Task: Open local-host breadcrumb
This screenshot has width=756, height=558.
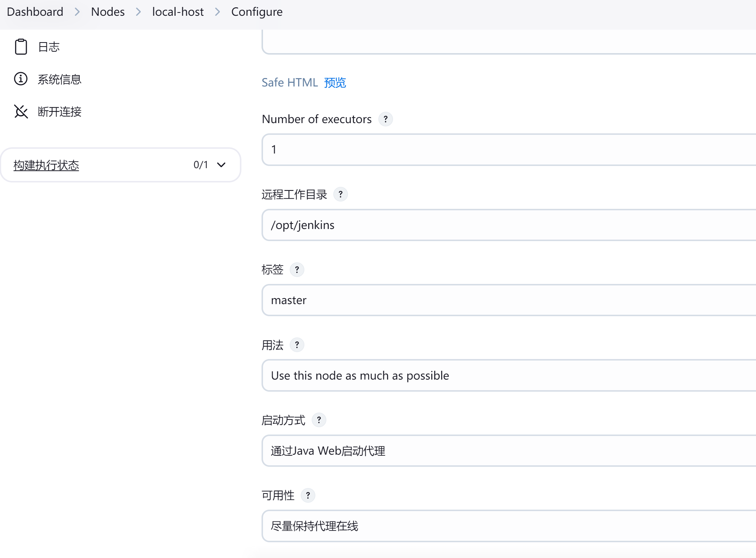Action: click(x=178, y=12)
